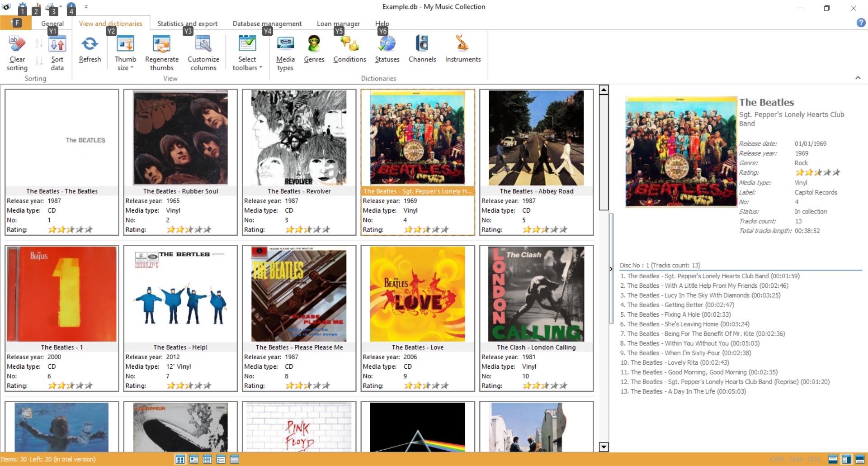Select the View and dictionaries tab

tap(110, 24)
